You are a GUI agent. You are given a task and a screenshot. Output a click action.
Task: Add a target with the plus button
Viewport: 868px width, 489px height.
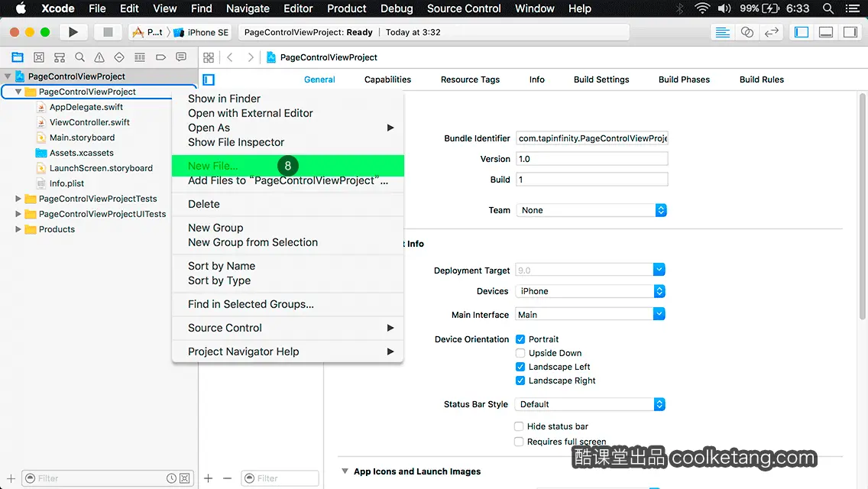point(208,478)
